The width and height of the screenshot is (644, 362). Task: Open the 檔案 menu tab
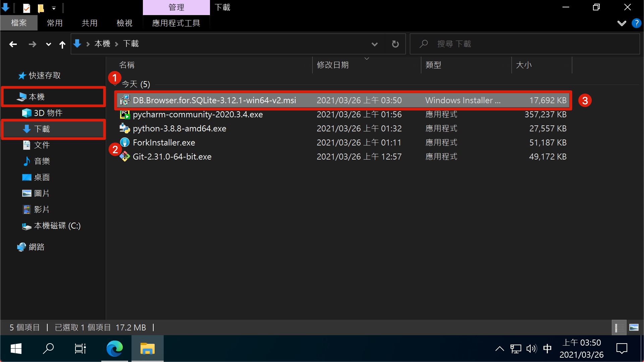[19, 23]
